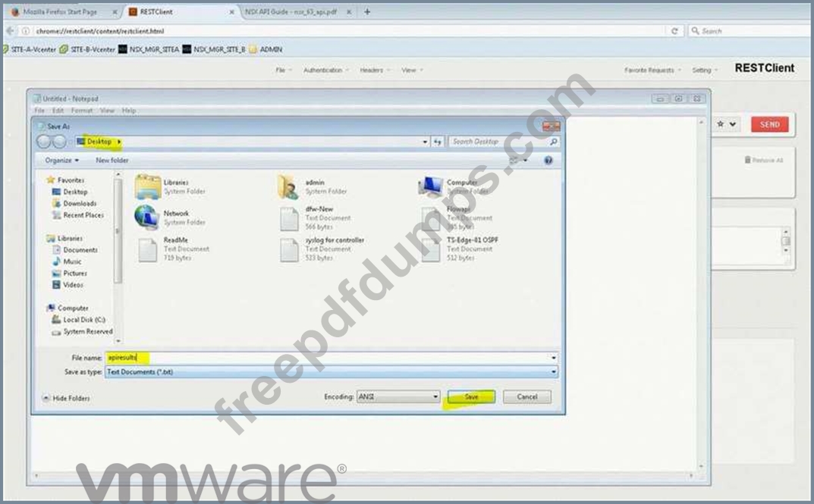Open a new Firefox tab
The image size is (814, 504).
[367, 11]
